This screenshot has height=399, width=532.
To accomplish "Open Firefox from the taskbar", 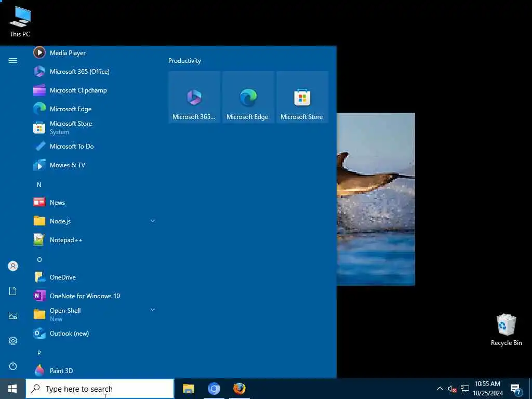I will [x=239, y=389].
